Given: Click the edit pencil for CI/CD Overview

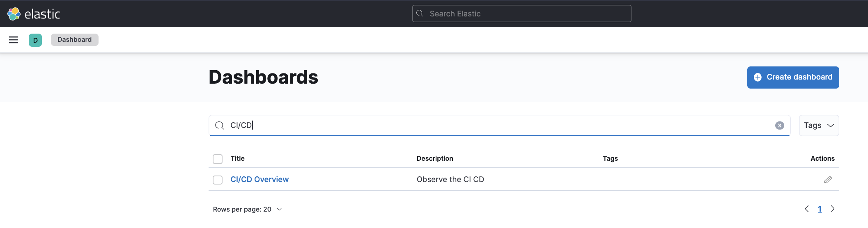Looking at the screenshot, I should pyautogui.click(x=828, y=180).
